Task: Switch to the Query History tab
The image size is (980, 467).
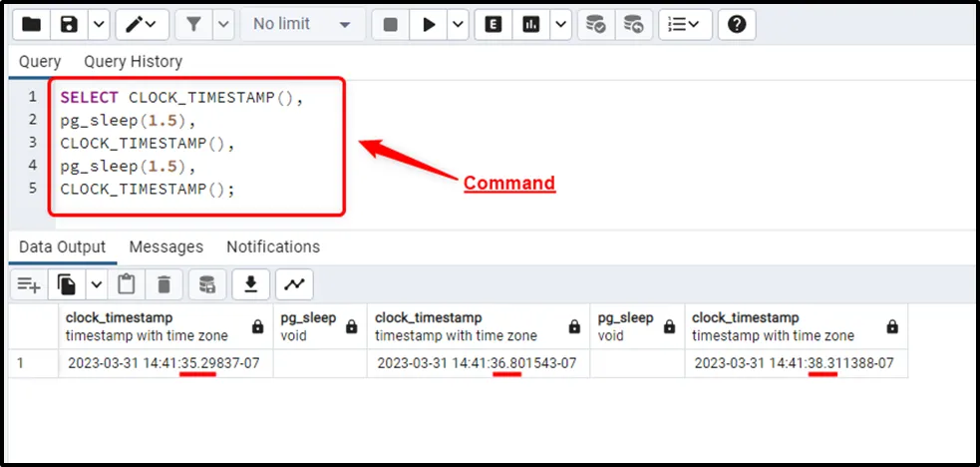Action: click(133, 62)
